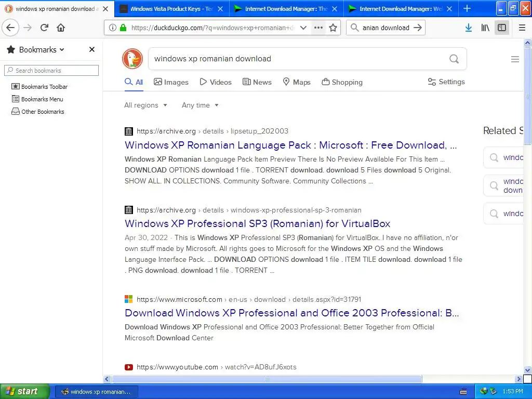Go to the Firefox home page

(x=61, y=28)
